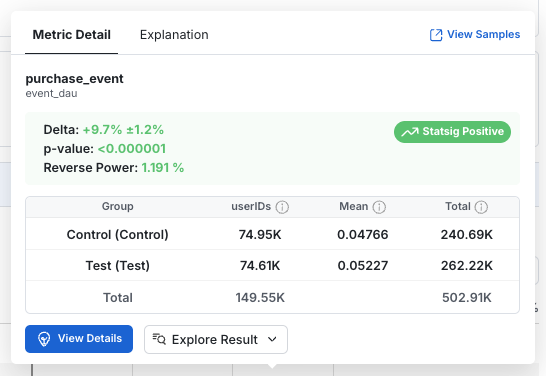Click Test total value 262.22K

[467, 266]
